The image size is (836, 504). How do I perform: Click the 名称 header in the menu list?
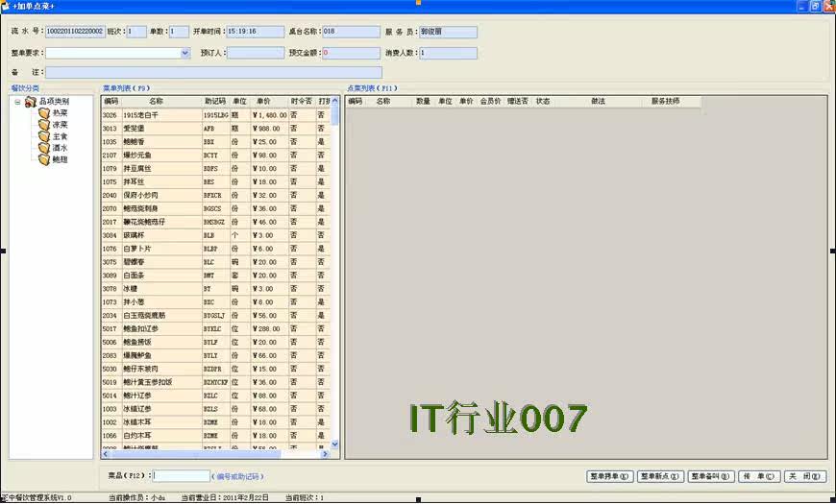[156, 101]
